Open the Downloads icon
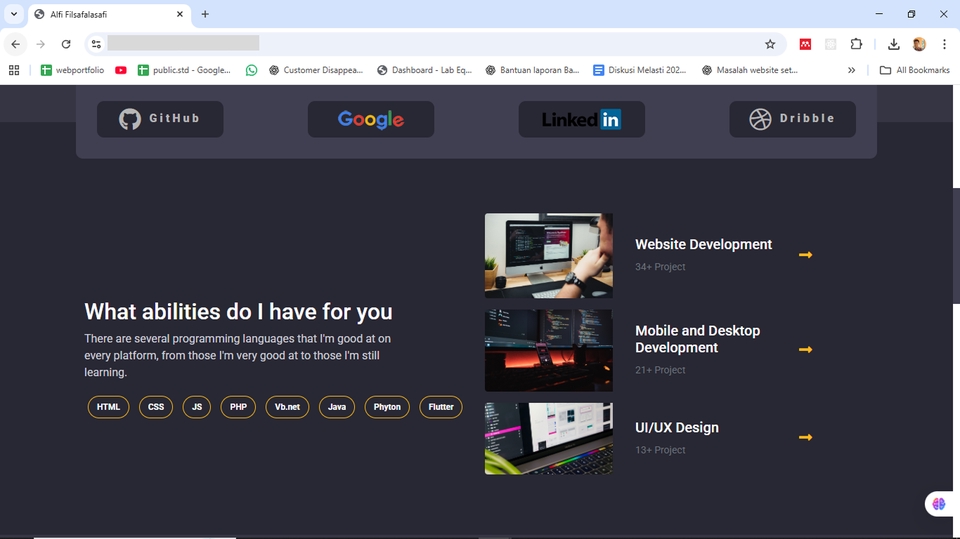 (x=894, y=44)
